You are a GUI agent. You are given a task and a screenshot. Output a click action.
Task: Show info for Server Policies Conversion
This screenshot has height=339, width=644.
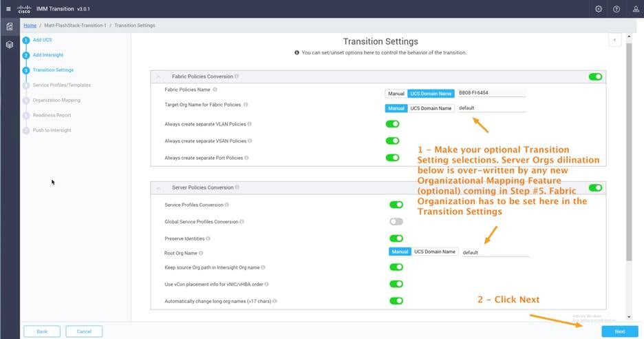tap(237, 187)
